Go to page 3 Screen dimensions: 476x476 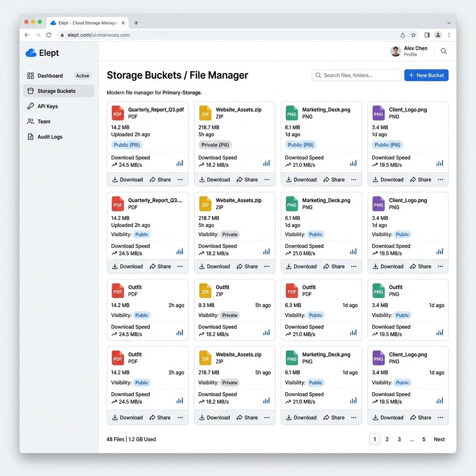[x=399, y=439]
